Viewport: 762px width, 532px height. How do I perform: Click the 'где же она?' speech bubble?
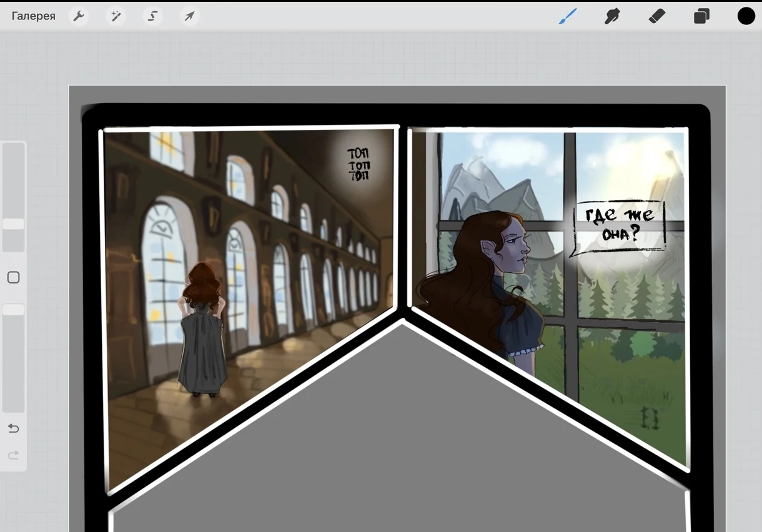pyautogui.click(x=618, y=227)
